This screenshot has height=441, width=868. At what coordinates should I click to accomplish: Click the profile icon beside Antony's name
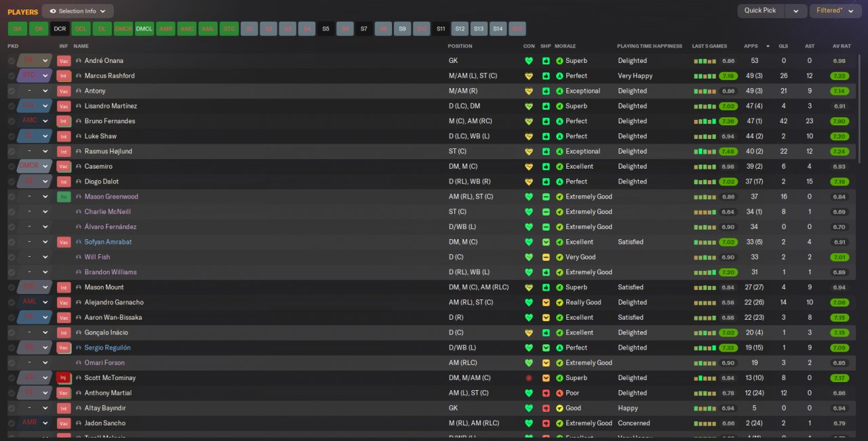pos(79,91)
